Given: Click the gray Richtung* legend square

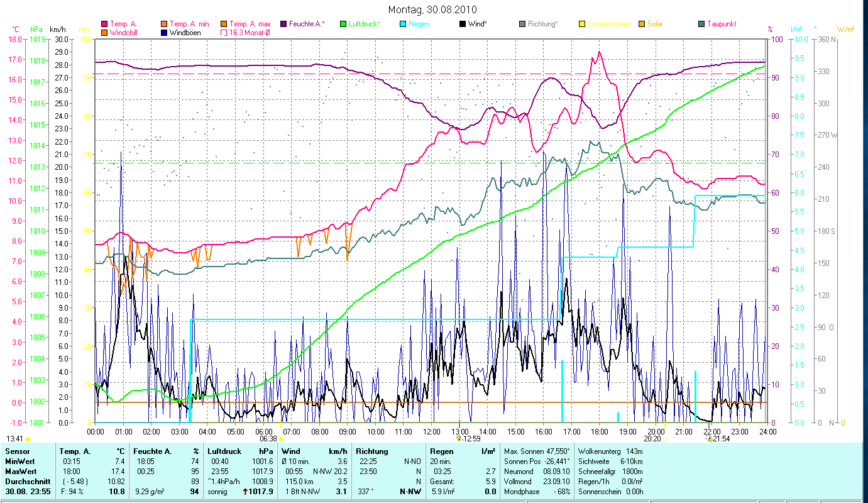Looking at the screenshot, I should coord(523,24).
